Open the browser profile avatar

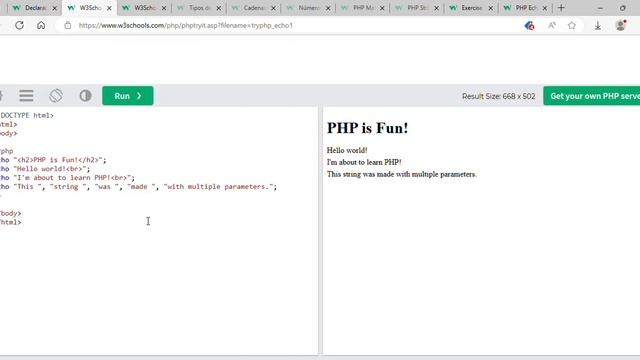click(x=620, y=25)
